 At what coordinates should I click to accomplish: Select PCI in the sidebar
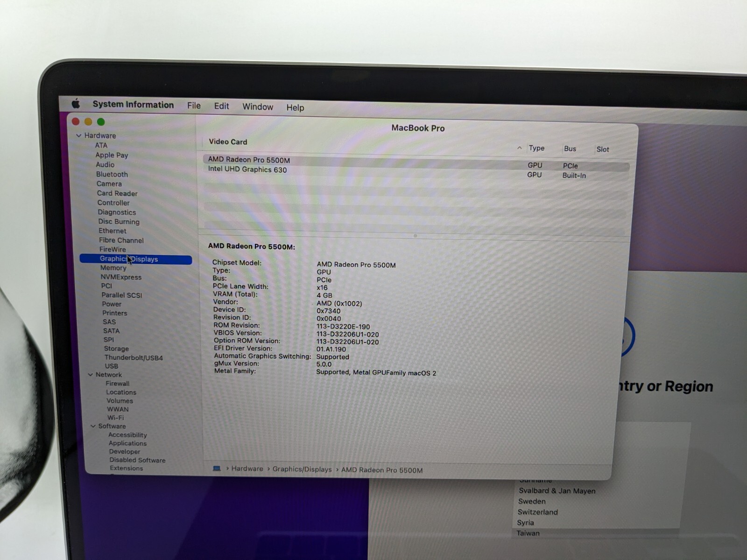(106, 286)
